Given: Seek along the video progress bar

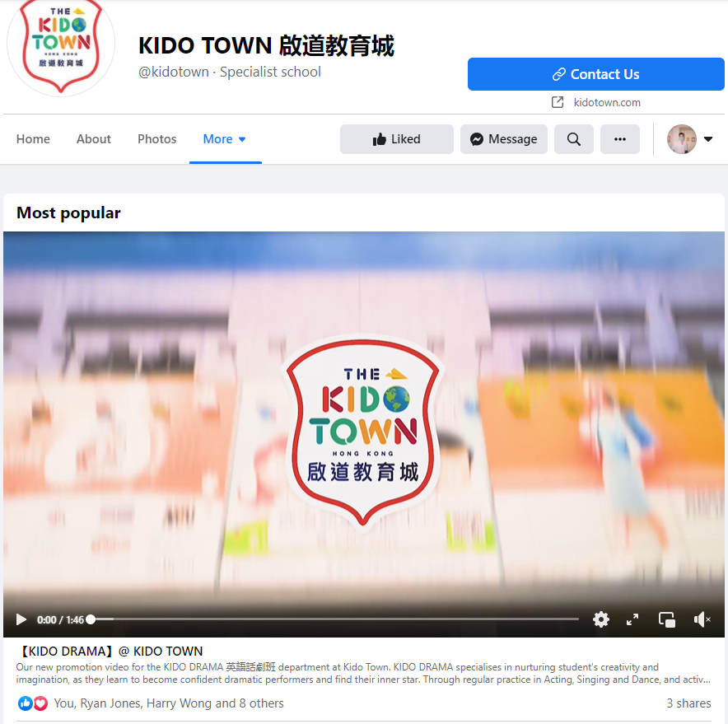Looking at the screenshot, I should [x=334, y=619].
